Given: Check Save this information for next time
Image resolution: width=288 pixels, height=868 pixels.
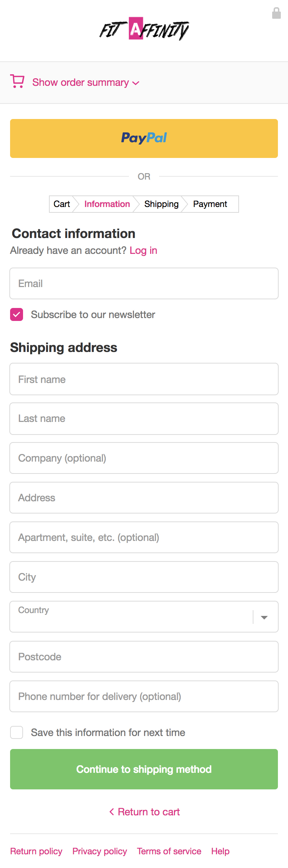Looking at the screenshot, I should coord(17,732).
